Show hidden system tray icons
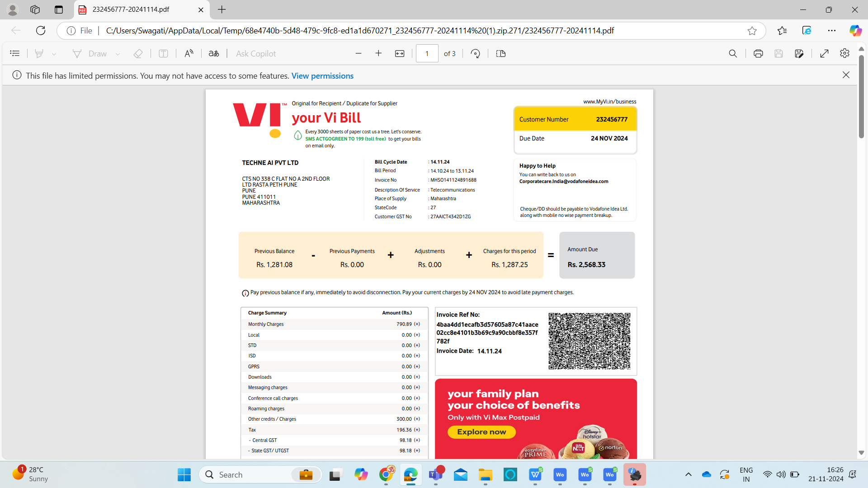 [688, 475]
